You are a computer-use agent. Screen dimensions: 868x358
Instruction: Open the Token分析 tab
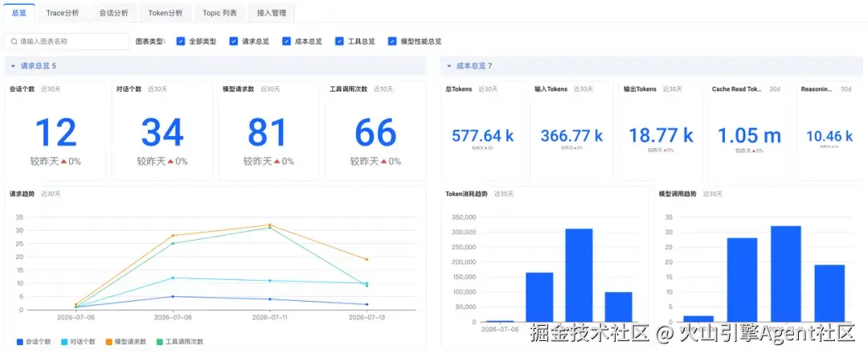[166, 13]
